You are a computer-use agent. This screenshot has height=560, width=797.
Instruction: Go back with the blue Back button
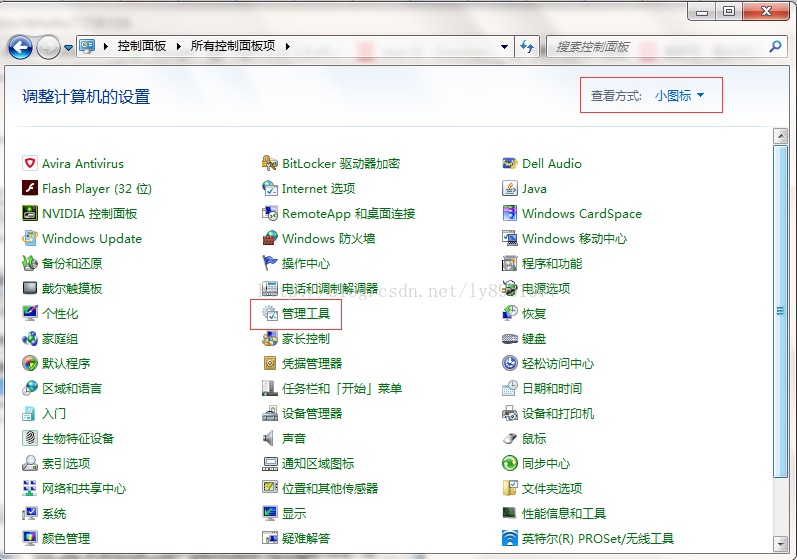point(20,48)
